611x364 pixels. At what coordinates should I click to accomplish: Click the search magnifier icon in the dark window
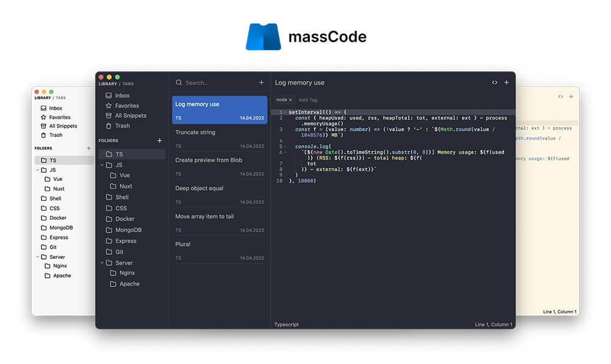point(179,82)
